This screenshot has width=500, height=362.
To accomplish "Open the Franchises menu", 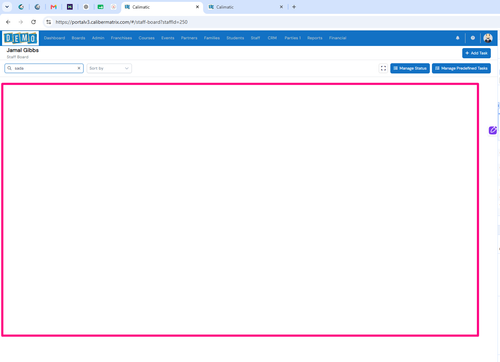I will [x=121, y=38].
